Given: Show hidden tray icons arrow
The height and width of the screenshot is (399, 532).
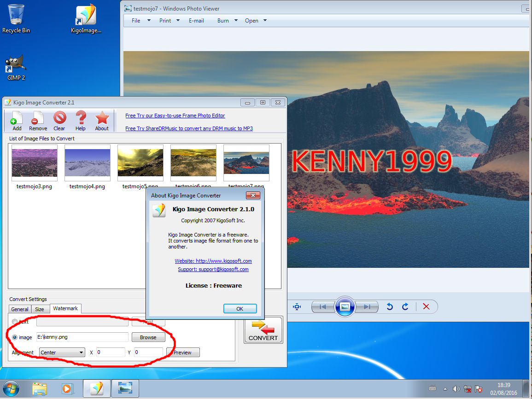Looking at the screenshot, I should click(445, 389).
